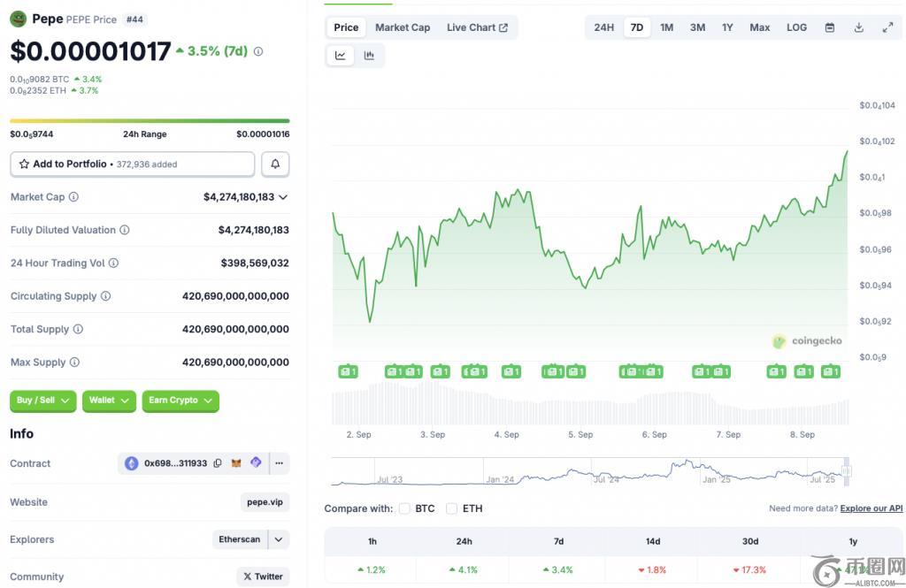Viewport: 906px width, 588px height.
Task: Expand the Earn Crypto dropdown
Action: click(x=180, y=401)
